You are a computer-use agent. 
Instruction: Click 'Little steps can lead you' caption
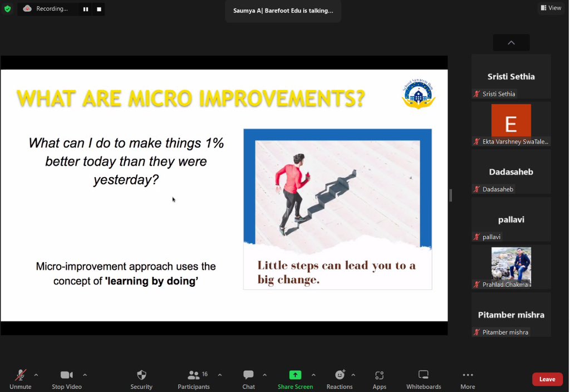coord(337,272)
